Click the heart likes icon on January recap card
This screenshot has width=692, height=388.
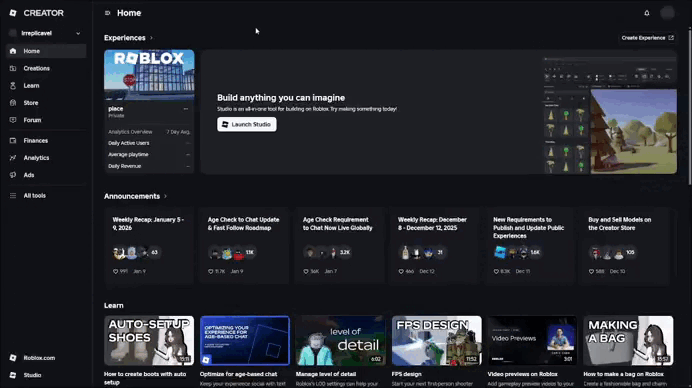(116, 271)
